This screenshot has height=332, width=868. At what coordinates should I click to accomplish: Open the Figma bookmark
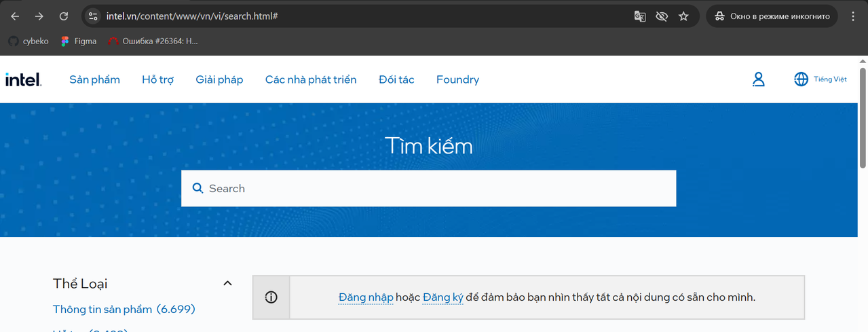(79, 41)
